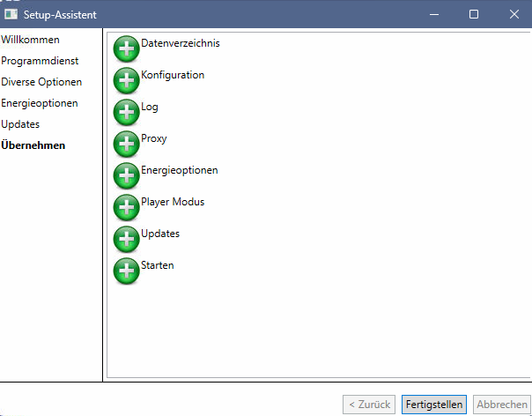Go back with the Zurück button
This screenshot has height=416, width=532.
pos(369,405)
